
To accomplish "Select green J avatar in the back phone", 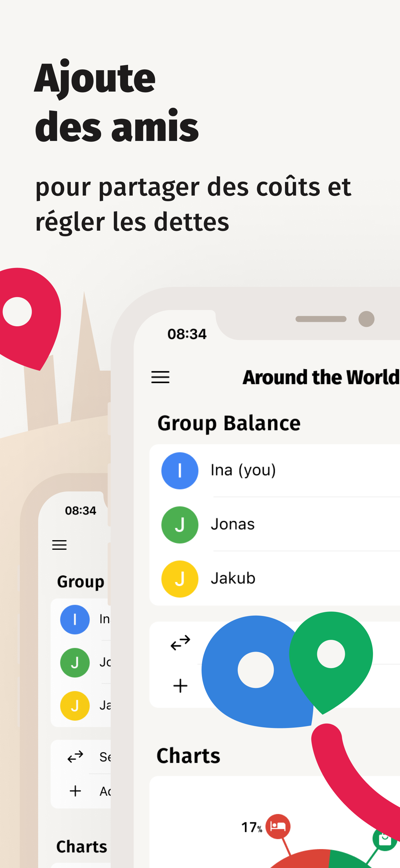I will pos(75,662).
